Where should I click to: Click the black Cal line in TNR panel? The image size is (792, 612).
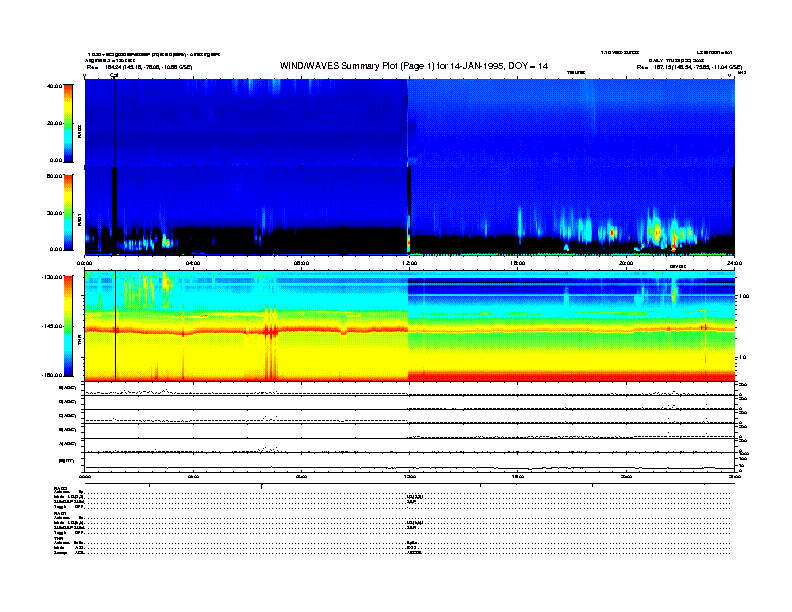116,326
